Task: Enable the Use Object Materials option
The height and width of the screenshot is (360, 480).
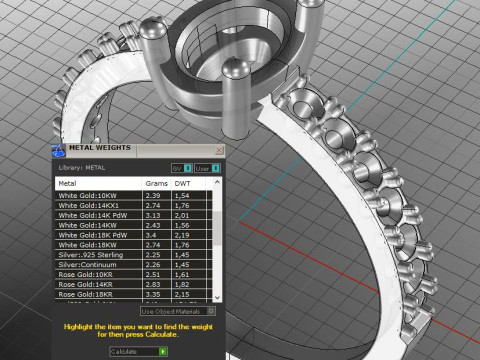Action: point(178,311)
